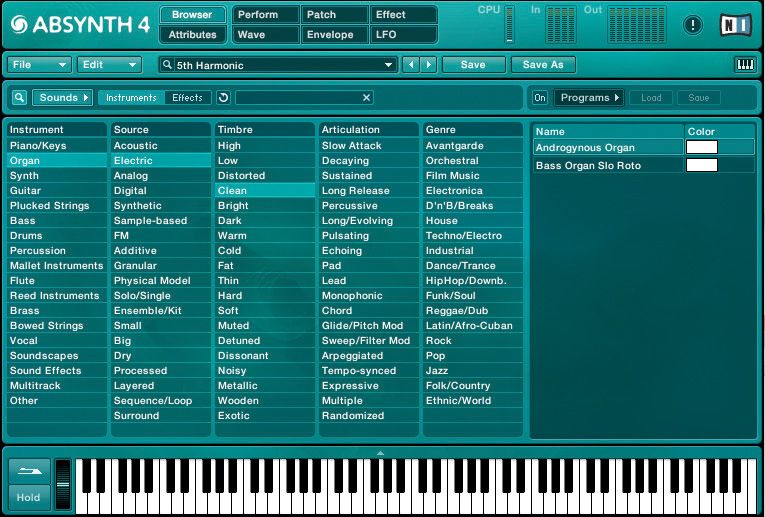765x517 pixels.
Task: Click the Save button
Action: click(473, 64)
